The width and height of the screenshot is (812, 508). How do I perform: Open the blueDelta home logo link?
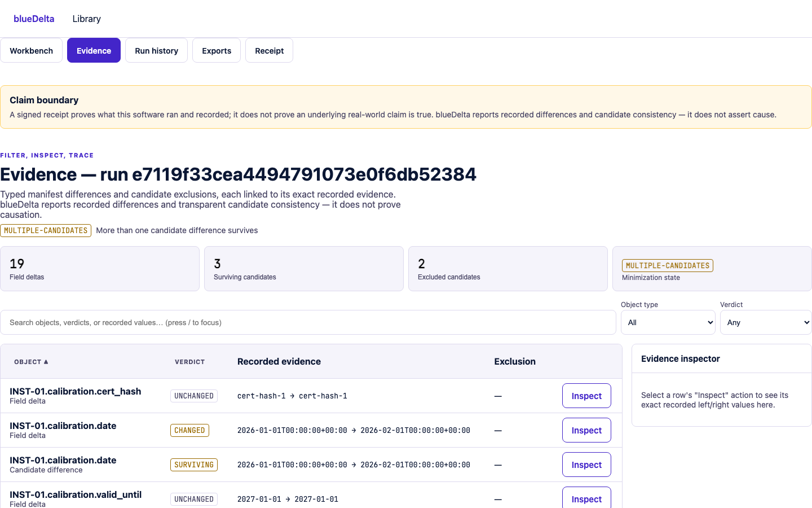(x=34, y=19)
